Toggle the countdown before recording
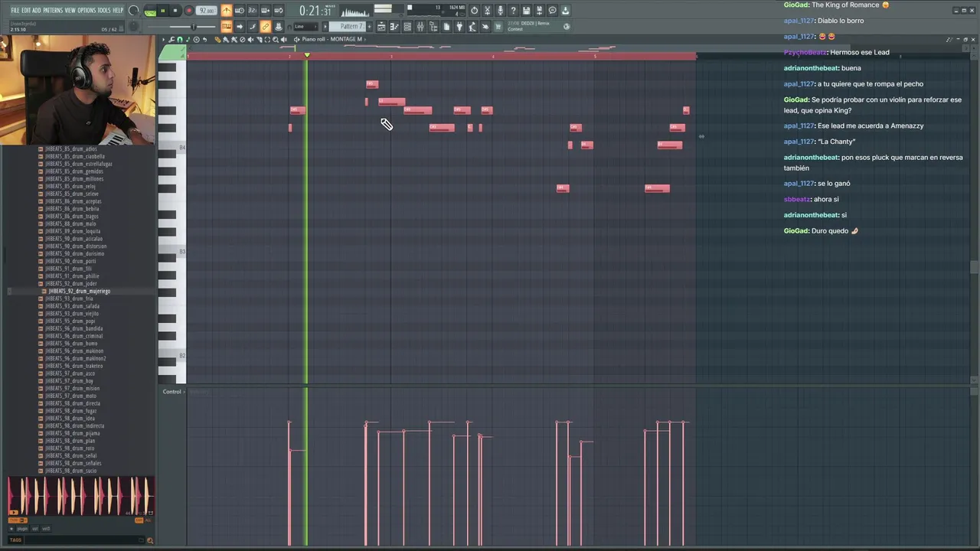Image resolution: width=980 pixels, height=551 pixels. [x=253, y=11]
